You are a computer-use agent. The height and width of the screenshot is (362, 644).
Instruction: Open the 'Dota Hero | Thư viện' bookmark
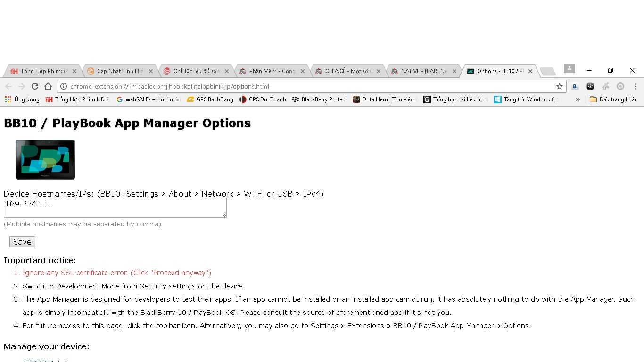(385, 99)
